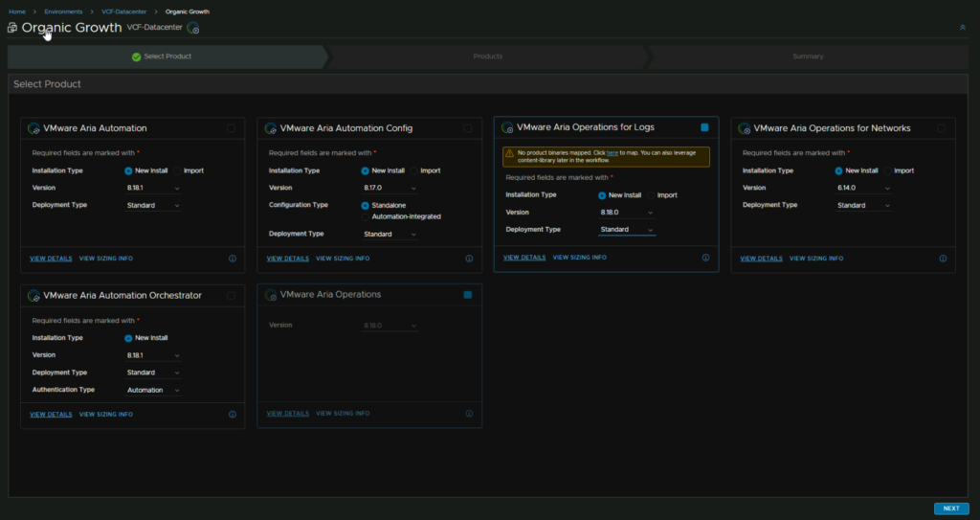
Task: Toggle the VMware Aria Operations checkbox
Action: pos(467,295)
